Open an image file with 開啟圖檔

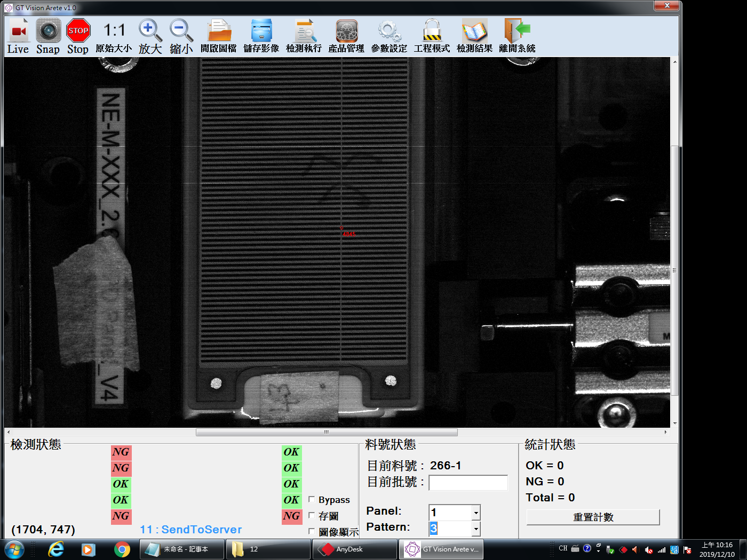(x=219, y=36)
